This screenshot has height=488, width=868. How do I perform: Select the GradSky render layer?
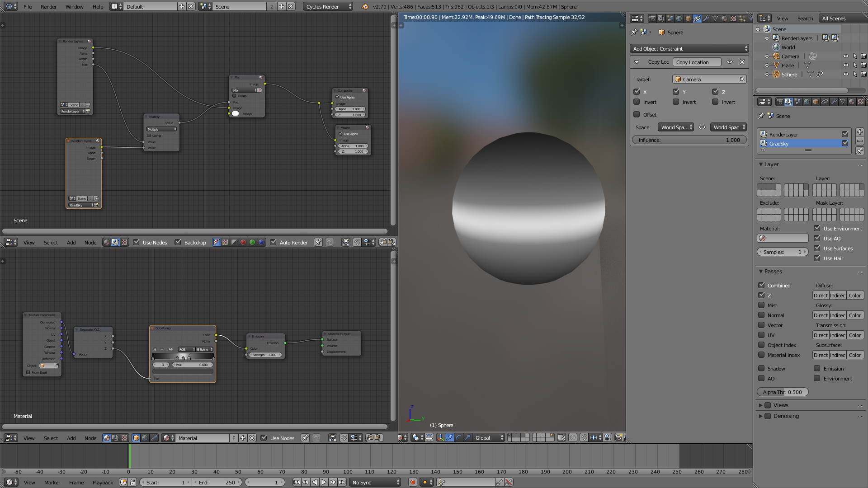click(x=804, y=143)
